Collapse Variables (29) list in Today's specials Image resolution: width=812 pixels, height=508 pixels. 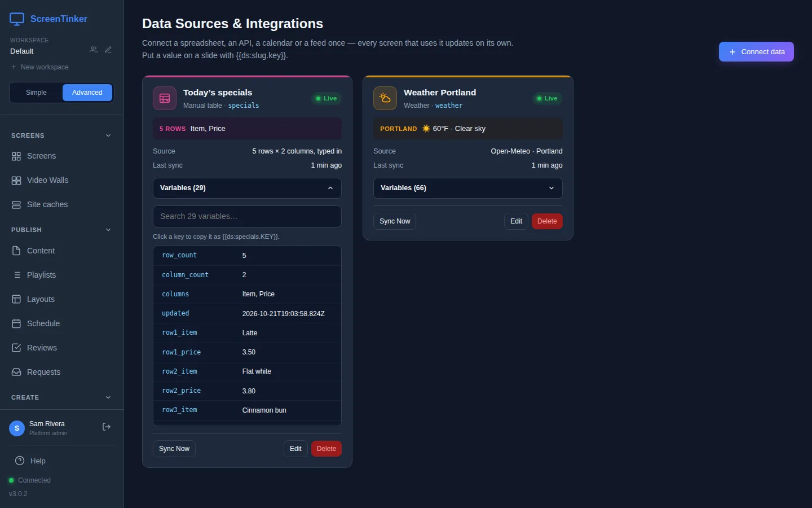[x=247, y=188]
